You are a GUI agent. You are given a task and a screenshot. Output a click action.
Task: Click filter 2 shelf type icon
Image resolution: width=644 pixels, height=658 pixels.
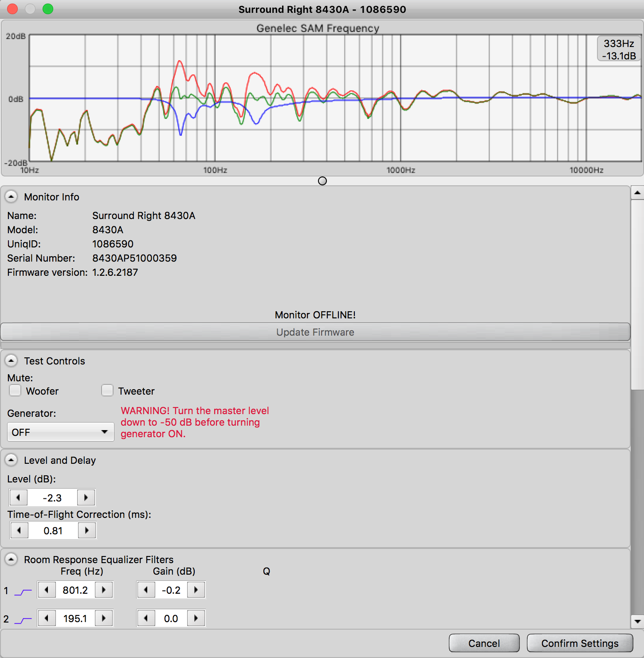(x=23, y=620)
